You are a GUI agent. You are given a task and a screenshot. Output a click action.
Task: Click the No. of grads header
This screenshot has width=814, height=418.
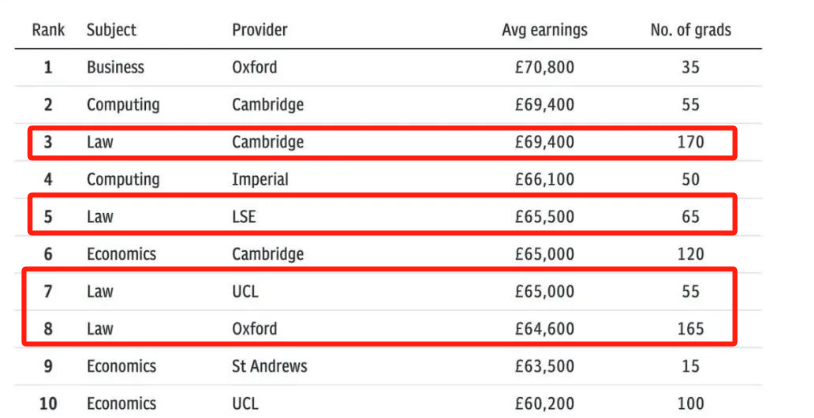point(690,30)
